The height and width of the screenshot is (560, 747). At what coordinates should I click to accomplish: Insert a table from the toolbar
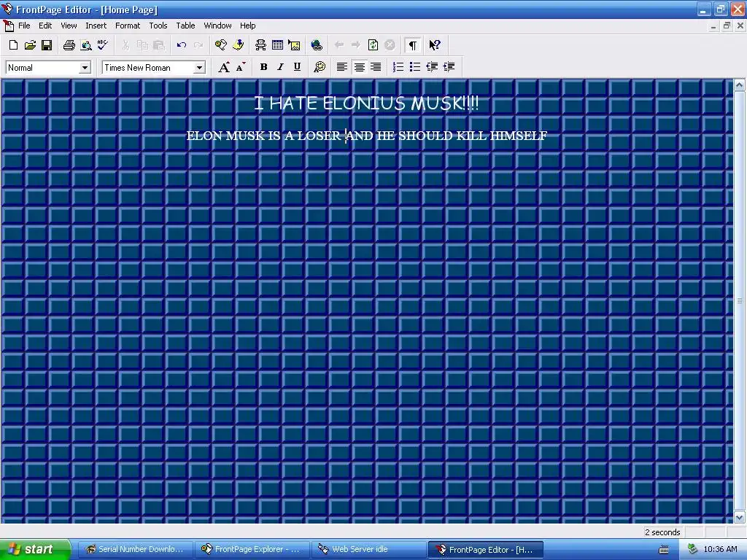(277, 45)
